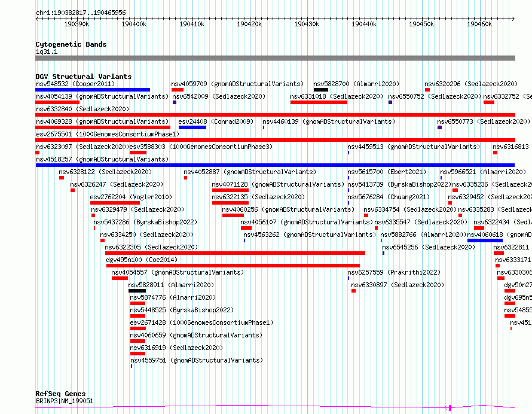Click the 190420k ruler position
The image size is (532, 414).
tap(249, 24)
